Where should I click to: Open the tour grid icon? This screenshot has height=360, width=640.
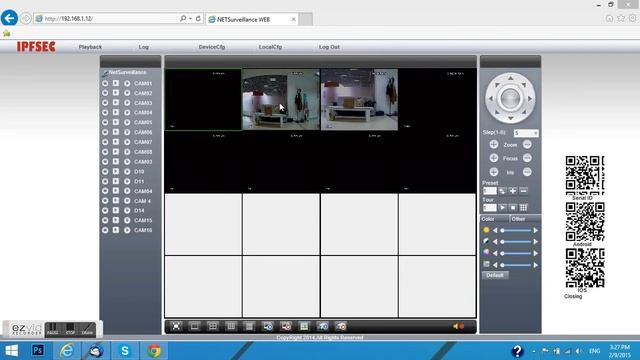(523, 208)
